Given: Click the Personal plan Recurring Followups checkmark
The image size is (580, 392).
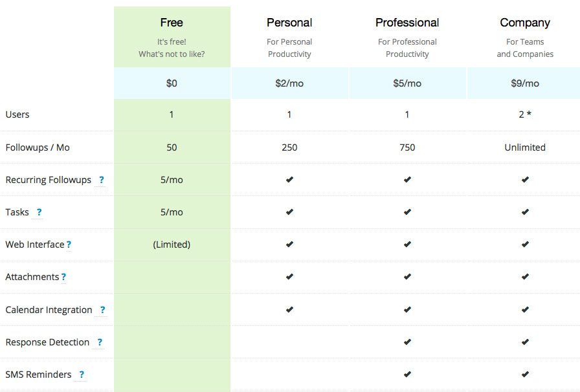Looking at the screenshot, I should pos(289,180).
